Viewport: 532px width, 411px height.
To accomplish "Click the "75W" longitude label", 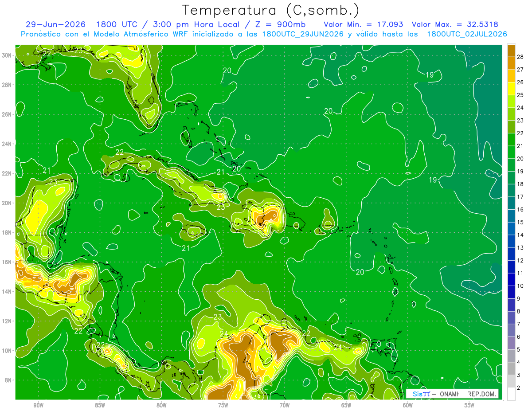I will (223, 405).
